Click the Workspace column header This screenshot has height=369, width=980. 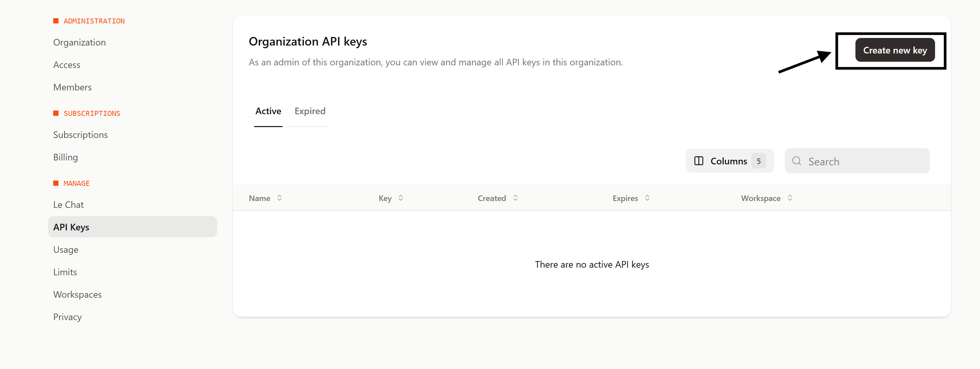761,198
